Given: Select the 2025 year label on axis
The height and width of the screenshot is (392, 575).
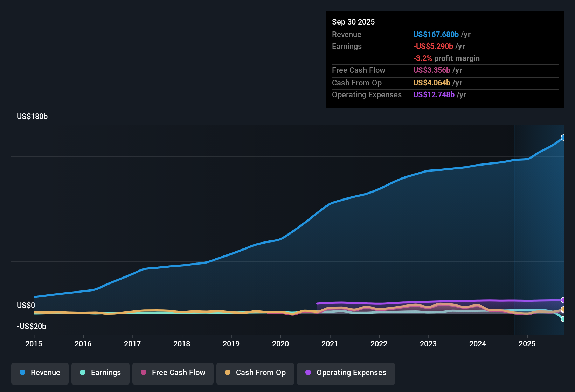Looking at the screenshot, I should point(528,344).
